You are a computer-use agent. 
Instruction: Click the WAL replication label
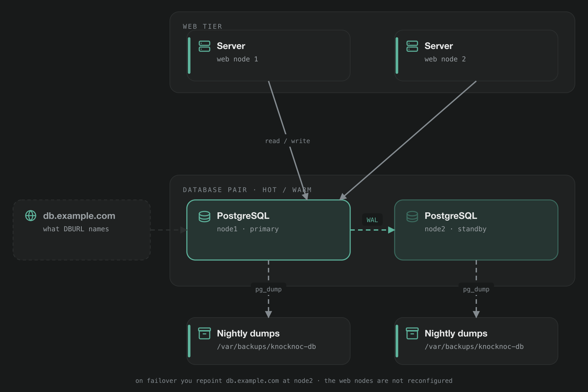372,220
